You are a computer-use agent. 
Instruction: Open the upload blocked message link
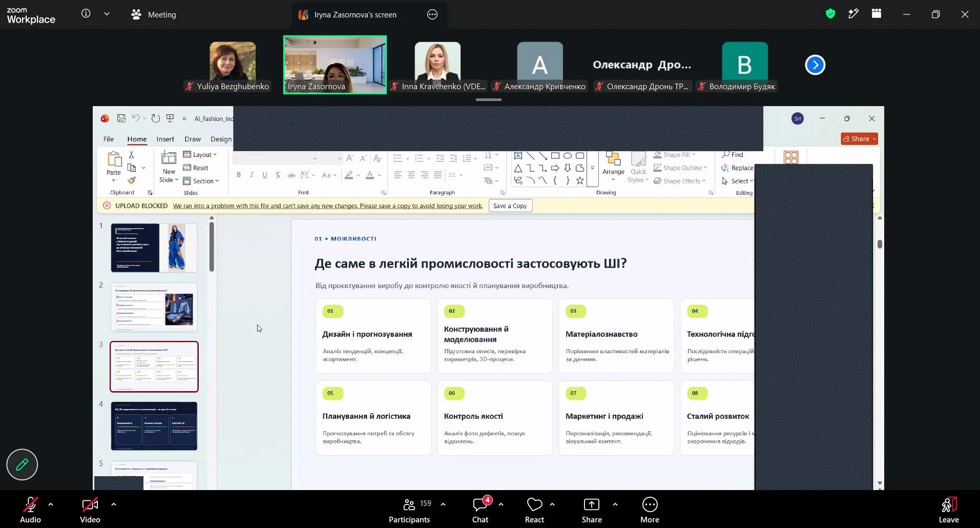[328, 206]
